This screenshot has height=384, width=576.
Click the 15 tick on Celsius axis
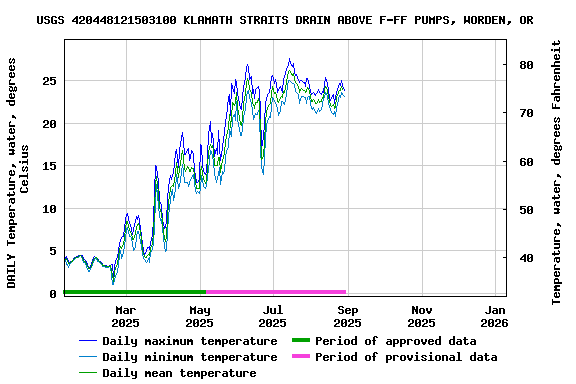pyautogui.click(x=50, y=166)
